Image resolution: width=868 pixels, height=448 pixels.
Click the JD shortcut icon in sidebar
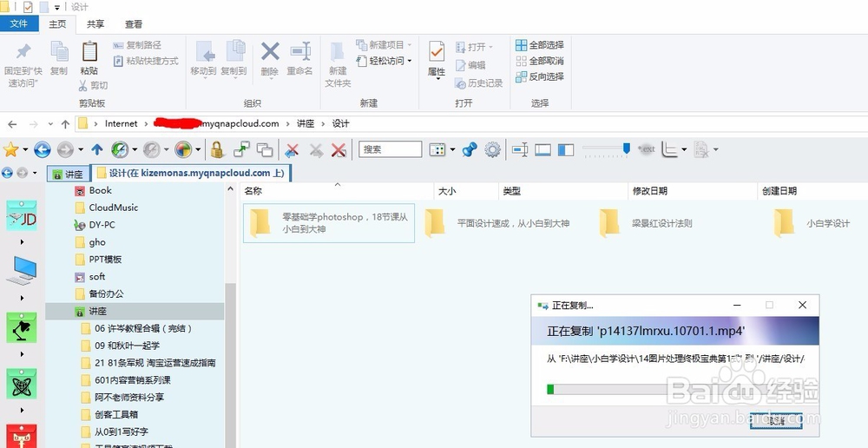point(21,216)
